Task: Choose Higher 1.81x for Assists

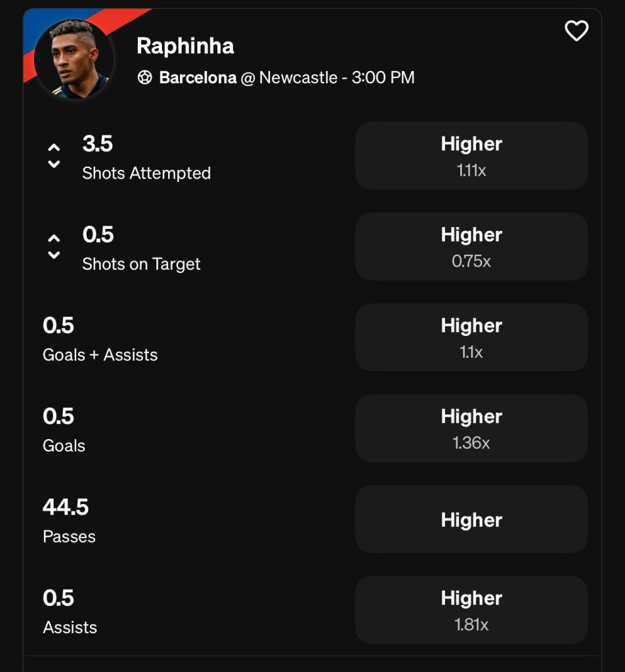Action: tap(471, 610)
